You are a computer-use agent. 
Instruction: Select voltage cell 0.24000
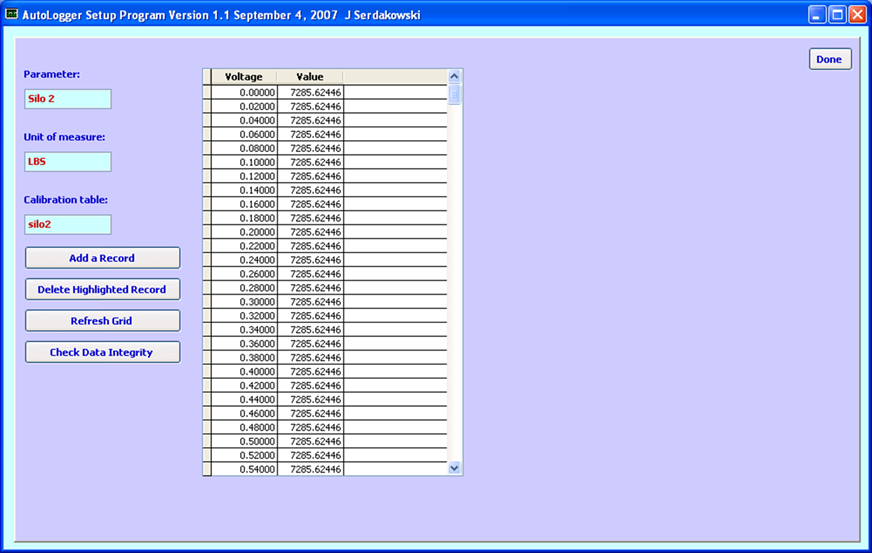pyautogui.click(x=244, y=260)
